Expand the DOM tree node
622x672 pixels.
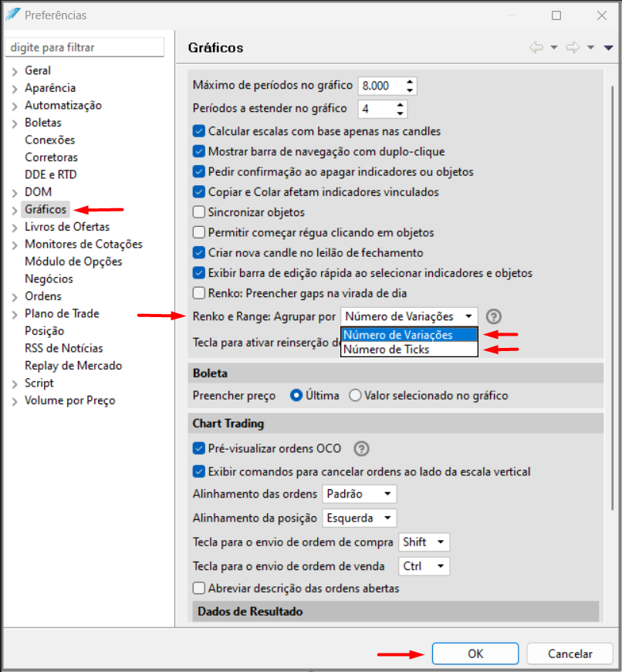pyautogui.click(x=15, y=193)
